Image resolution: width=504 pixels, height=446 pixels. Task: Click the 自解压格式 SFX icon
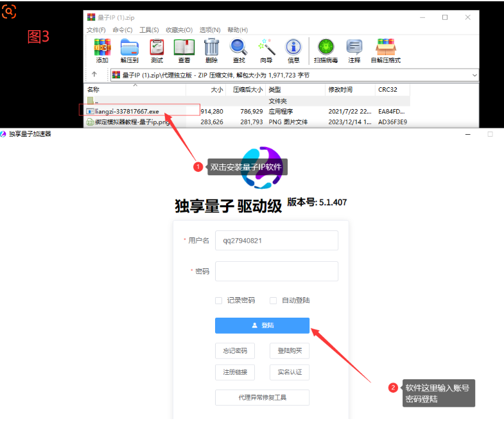pyautogui.click(x=385, y=47)
